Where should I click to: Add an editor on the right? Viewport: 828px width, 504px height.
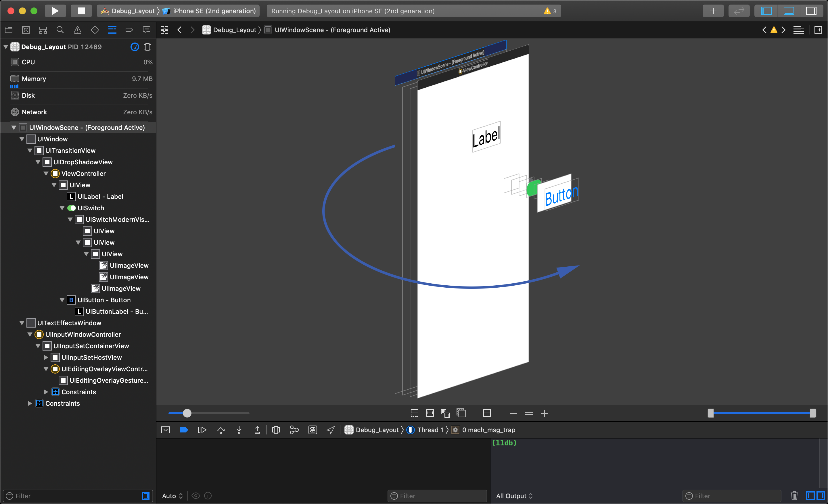tap(818, 30)
